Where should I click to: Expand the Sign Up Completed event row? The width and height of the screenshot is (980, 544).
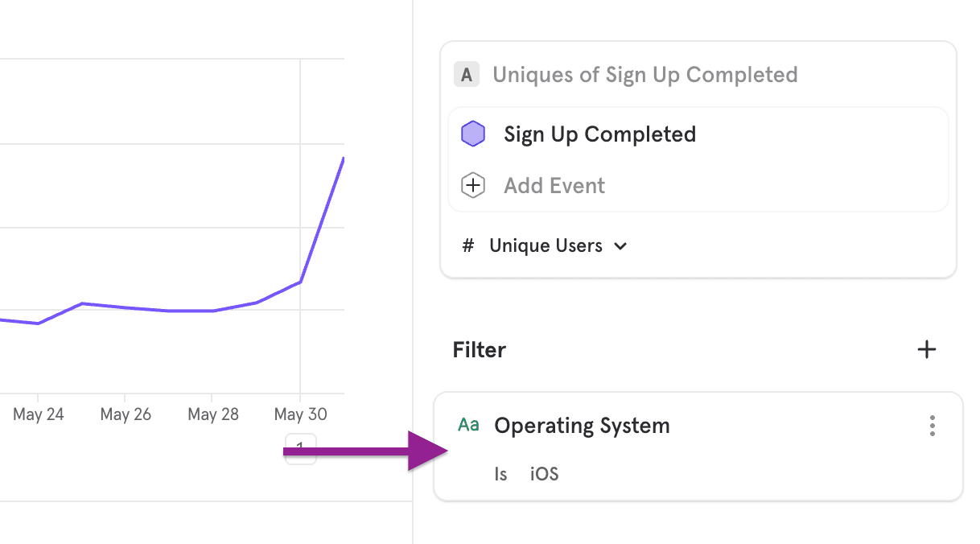tap(599, 134)
